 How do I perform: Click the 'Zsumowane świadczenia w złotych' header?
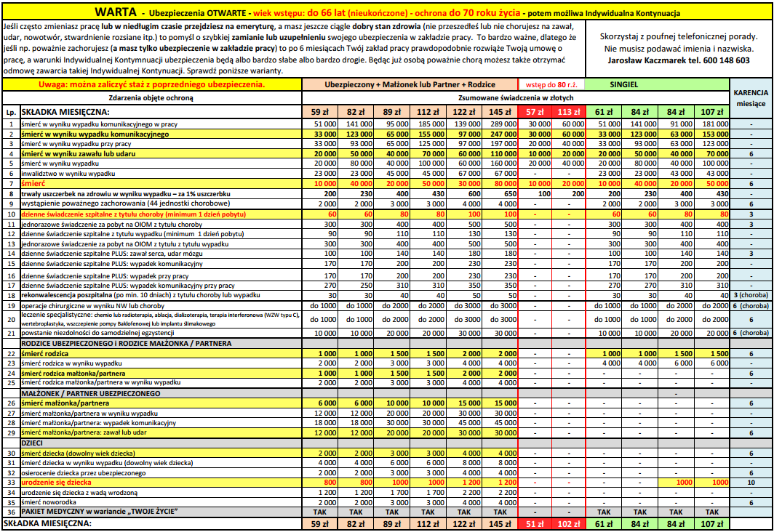click(516, 97)
